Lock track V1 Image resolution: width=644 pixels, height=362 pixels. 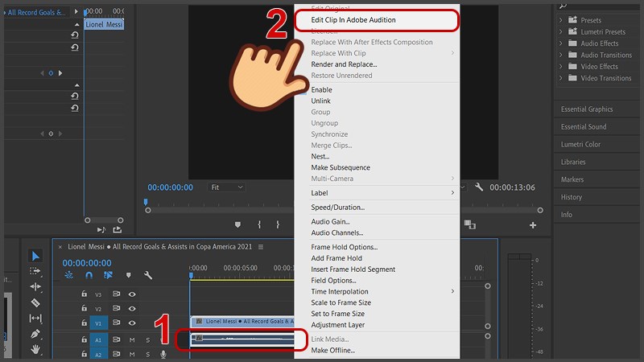[84, 323]
